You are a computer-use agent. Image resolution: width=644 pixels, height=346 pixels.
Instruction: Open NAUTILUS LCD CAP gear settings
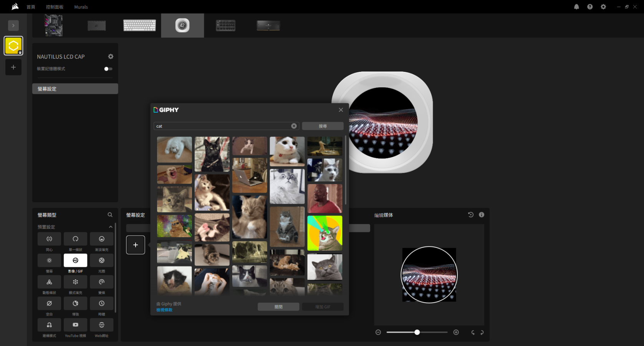pyautogui.click(x=111, y=57)
